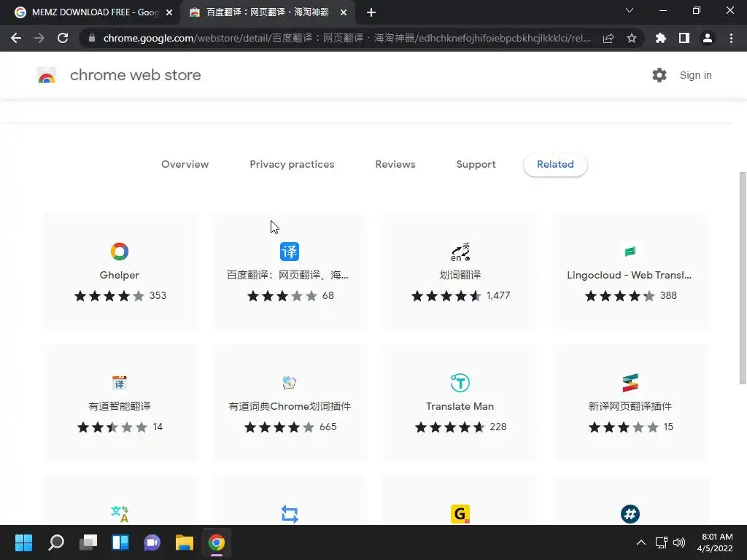Open Task View from the taskbar
The height and width of the screenshot is (560, 747).
coord(88,542)
